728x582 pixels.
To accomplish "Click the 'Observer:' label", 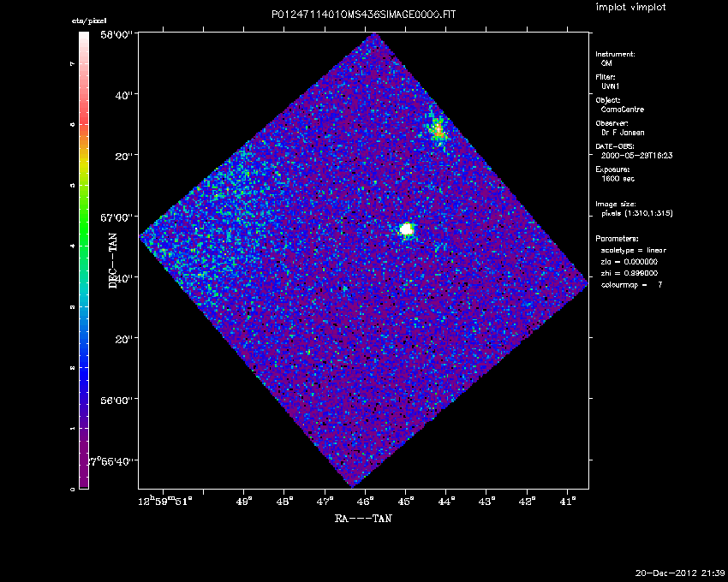I will (612, 123).
